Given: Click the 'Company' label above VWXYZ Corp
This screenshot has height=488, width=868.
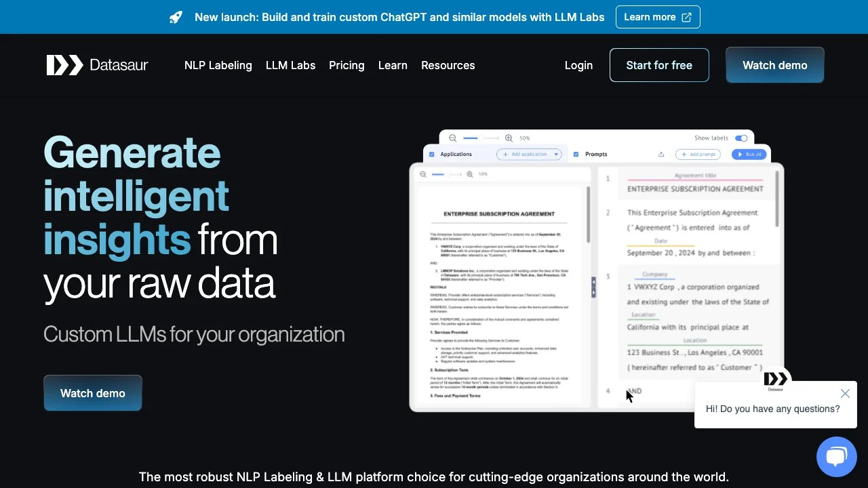Looking at the screenshot, I should [x=655, y=274].
